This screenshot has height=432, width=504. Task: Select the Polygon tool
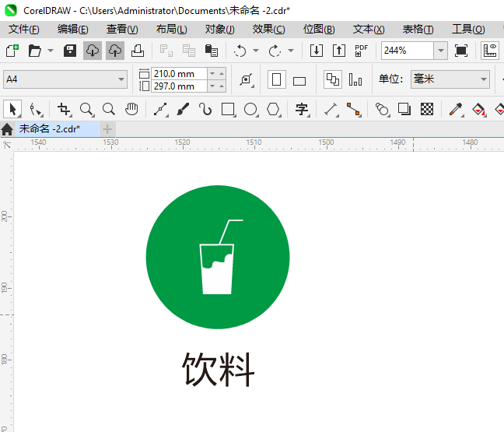pos(273,110)
